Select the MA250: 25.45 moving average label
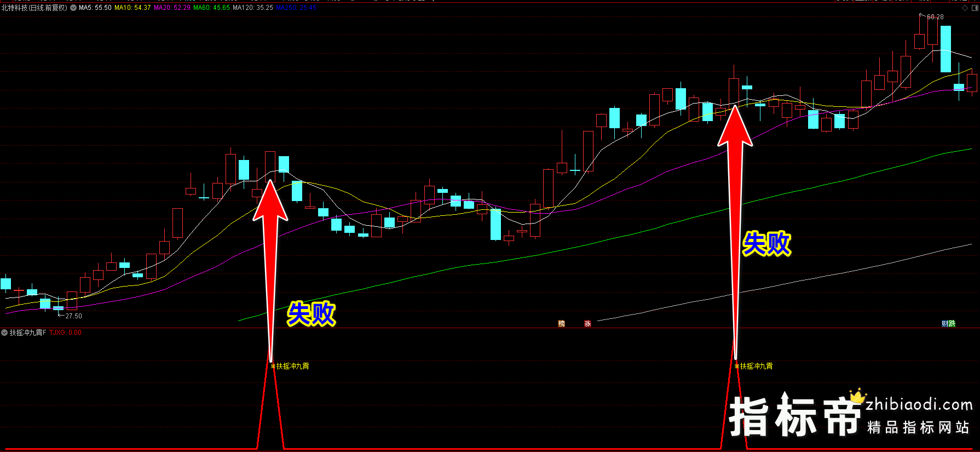Viewport: 980px width, 452px height. [x=296, y=8]
